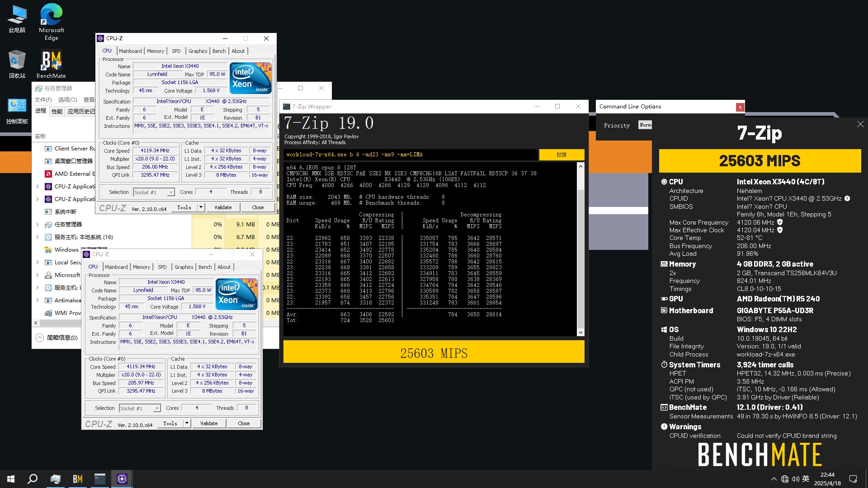Open the Control Panel (控制面板) desktop icon
868x488 pixels.
(x=17, y=111)
